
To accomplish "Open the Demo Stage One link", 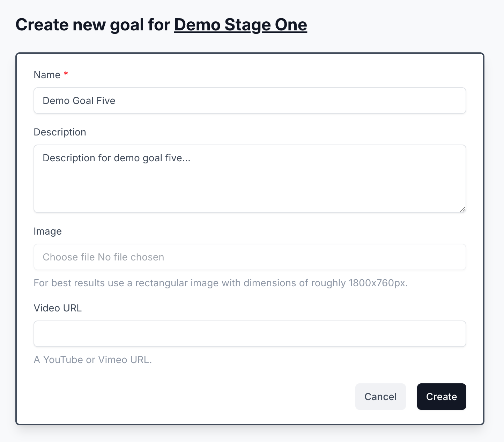I will 240,25.
